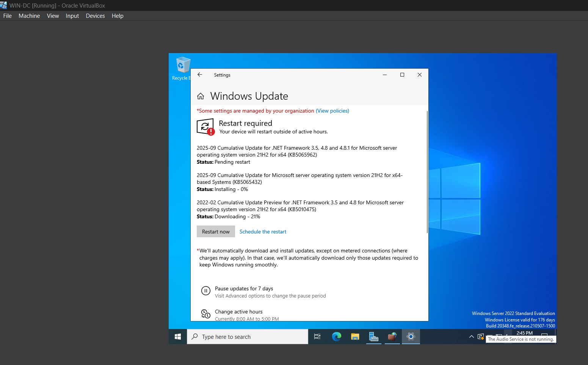Open Task View from the taskbar
The image size is (588, 365).
pos(317,337)
